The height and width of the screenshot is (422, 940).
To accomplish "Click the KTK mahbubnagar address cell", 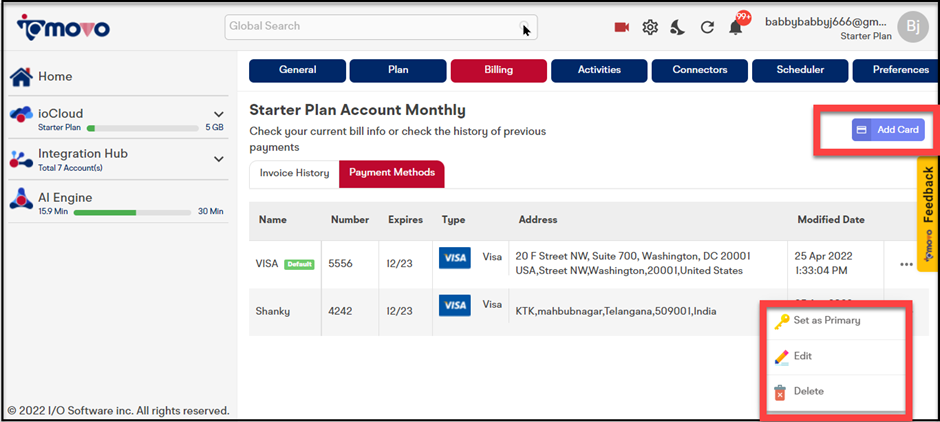I will 616,312.
